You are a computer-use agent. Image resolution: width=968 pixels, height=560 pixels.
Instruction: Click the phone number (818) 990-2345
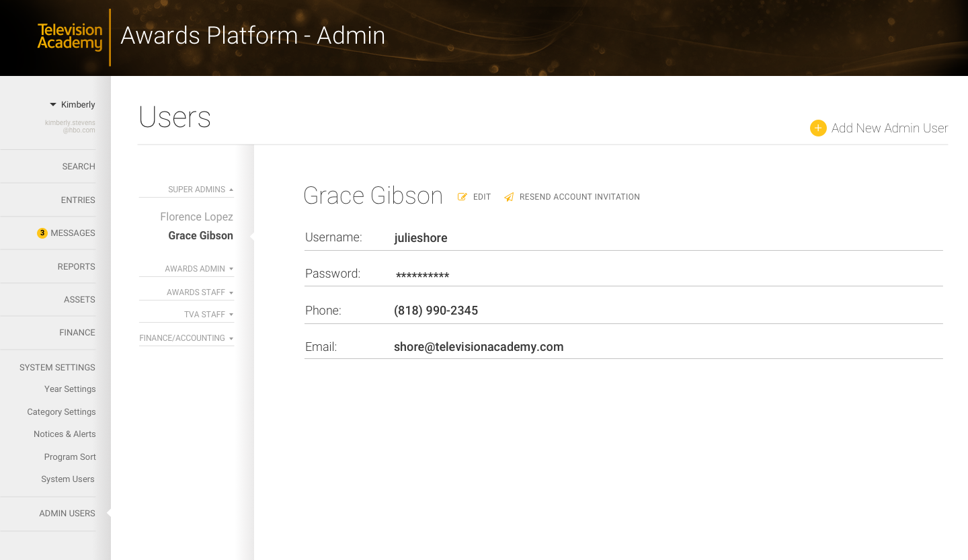point(436,311)
